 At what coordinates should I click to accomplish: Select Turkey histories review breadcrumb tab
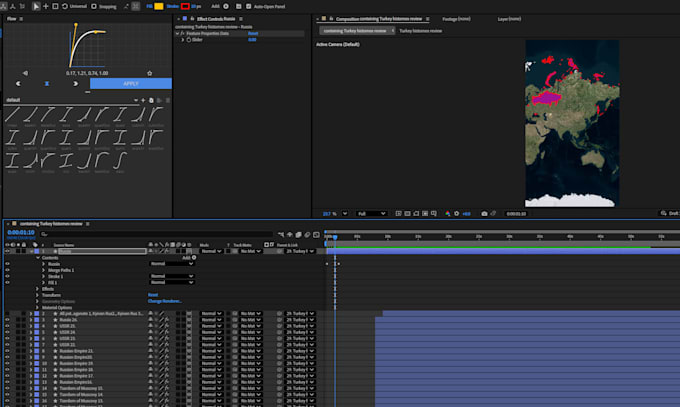coord(420,31)
